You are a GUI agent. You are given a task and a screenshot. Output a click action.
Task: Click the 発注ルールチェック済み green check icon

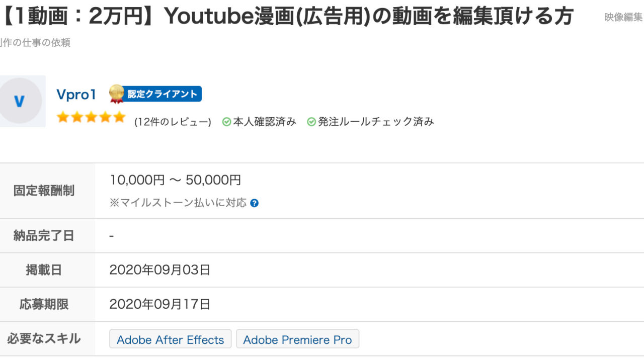311,122
